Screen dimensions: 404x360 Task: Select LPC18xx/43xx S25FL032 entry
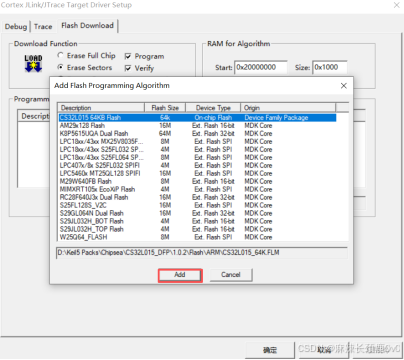197,150
